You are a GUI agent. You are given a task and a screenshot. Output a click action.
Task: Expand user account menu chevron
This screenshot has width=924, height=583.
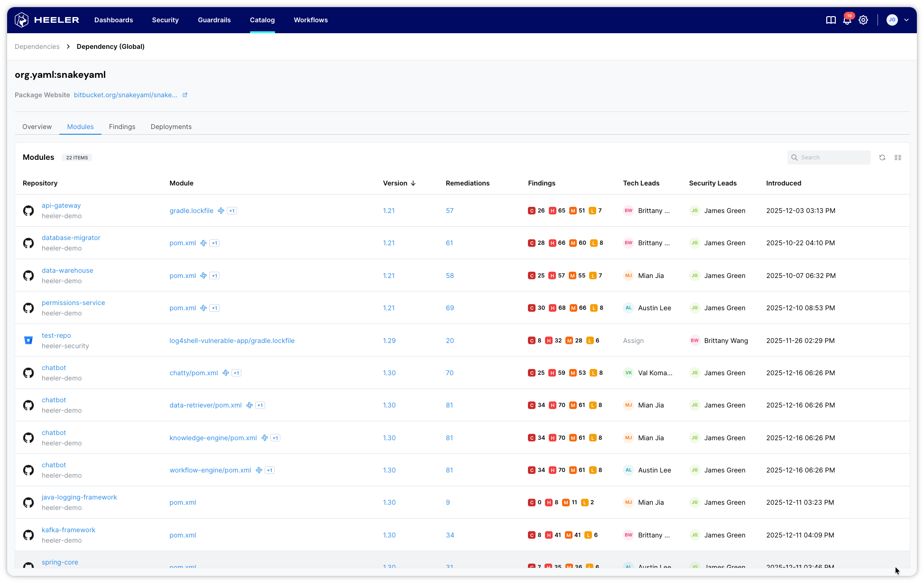[906, 20]
